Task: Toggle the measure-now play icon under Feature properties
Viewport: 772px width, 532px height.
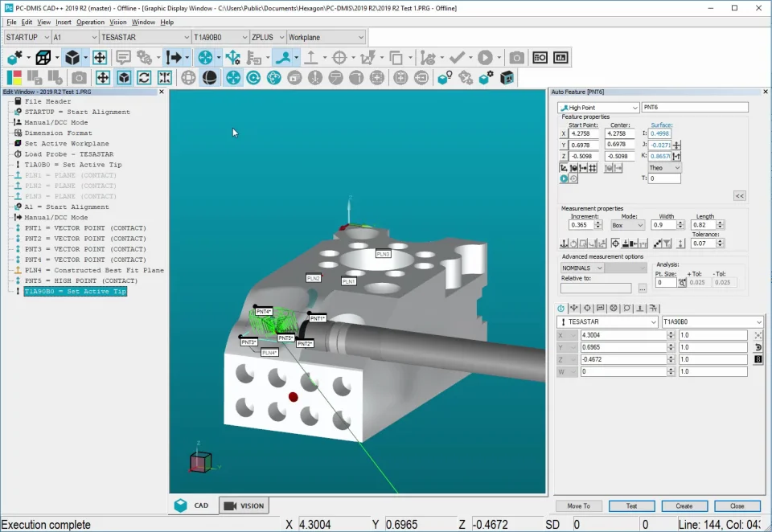Action: [564, 179]
